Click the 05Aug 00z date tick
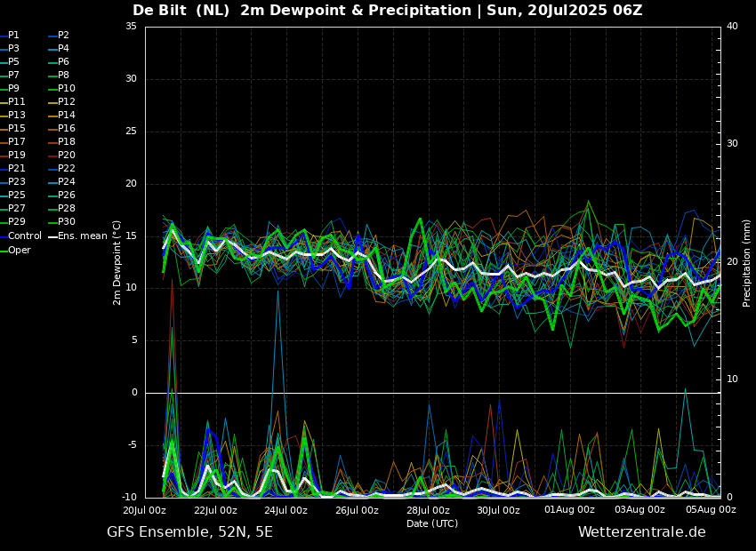The image size is (756, 551). point(711,510)
